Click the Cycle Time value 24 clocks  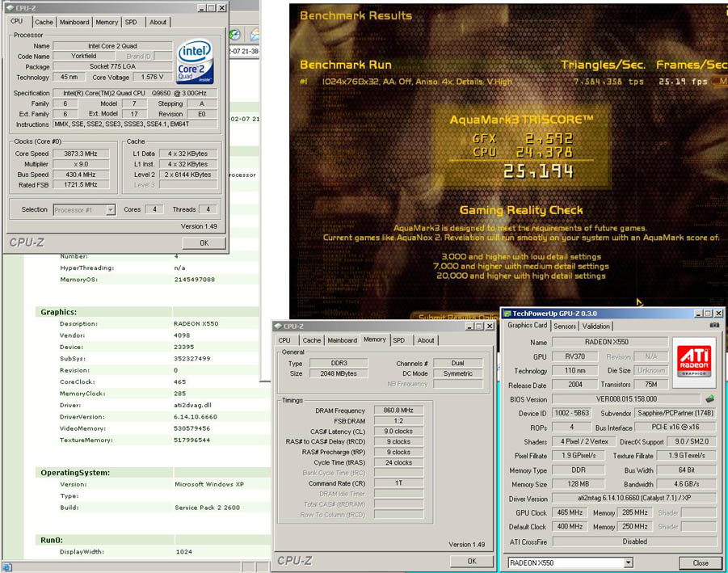[398, 462]
